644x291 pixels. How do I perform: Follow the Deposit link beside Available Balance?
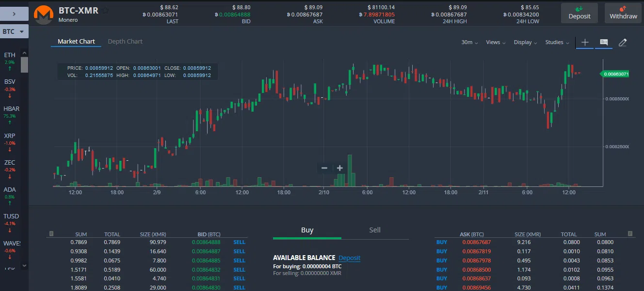350,258
